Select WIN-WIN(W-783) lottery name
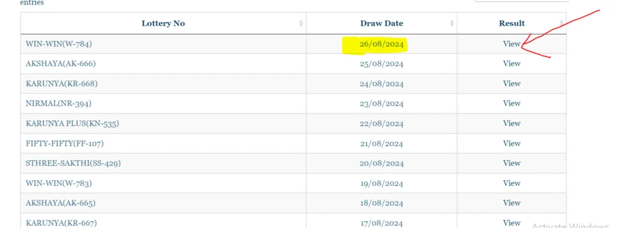The width and height of the screenshot is (644, 228). 58,183
